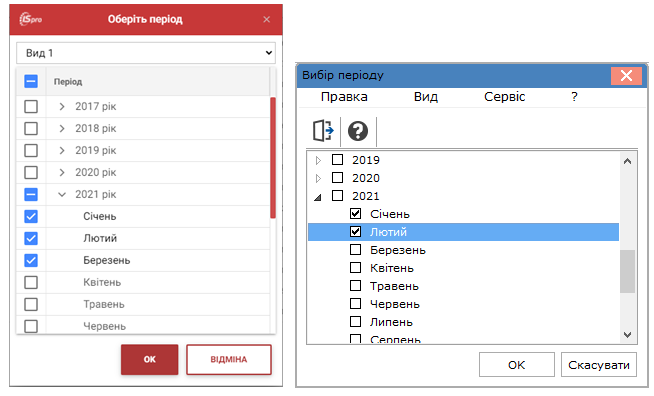Check Червень in Вибір періоду tree
The width and height of the screenshot is (654, 396).
coord(355,303)
